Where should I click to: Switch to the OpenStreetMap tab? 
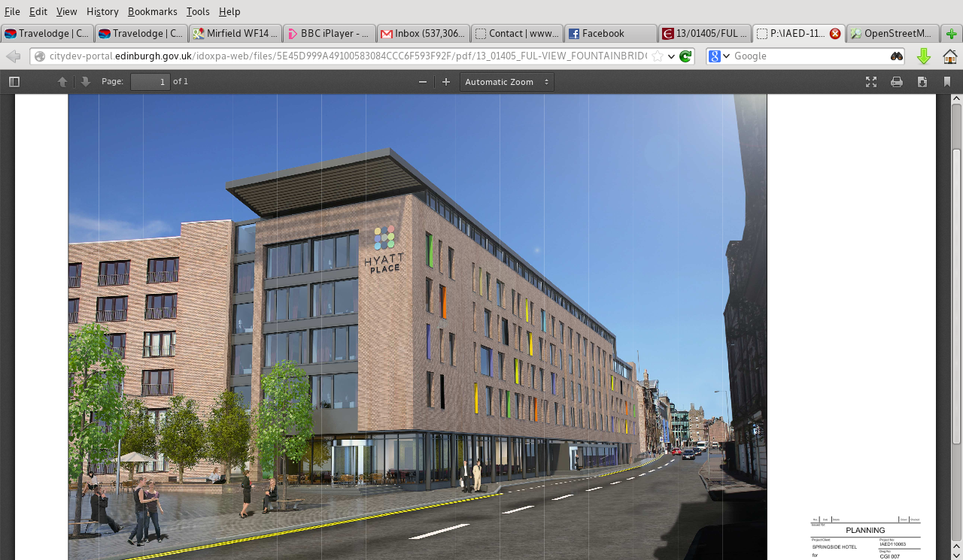coord(893,33)
